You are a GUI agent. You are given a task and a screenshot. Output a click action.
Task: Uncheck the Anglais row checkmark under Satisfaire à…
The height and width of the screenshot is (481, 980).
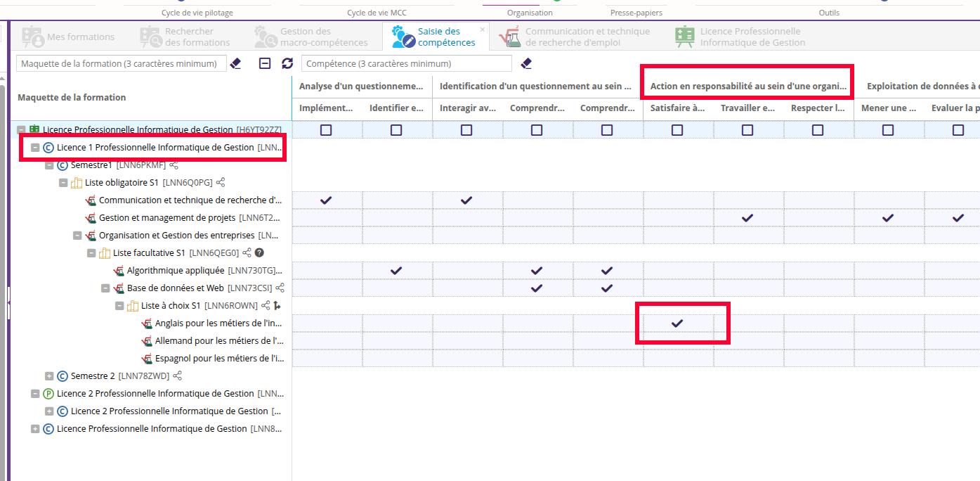[677, 323]
